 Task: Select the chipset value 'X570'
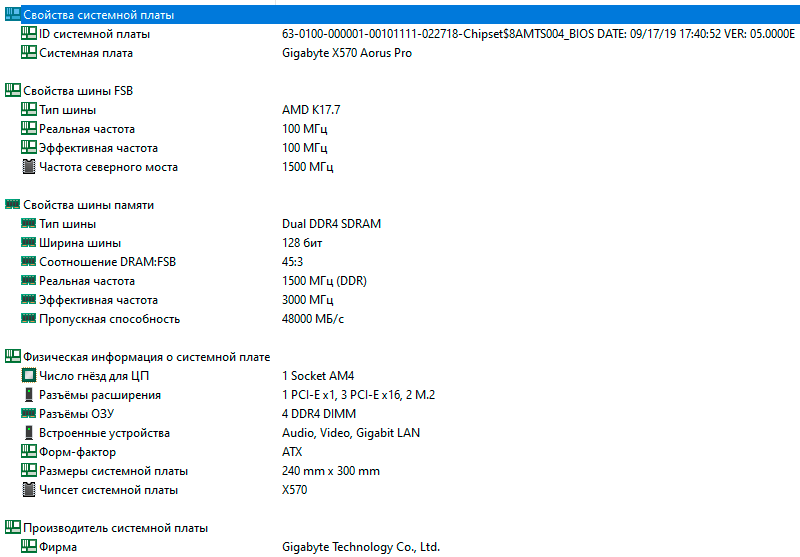pyautogui.click(x=294, y=490)
